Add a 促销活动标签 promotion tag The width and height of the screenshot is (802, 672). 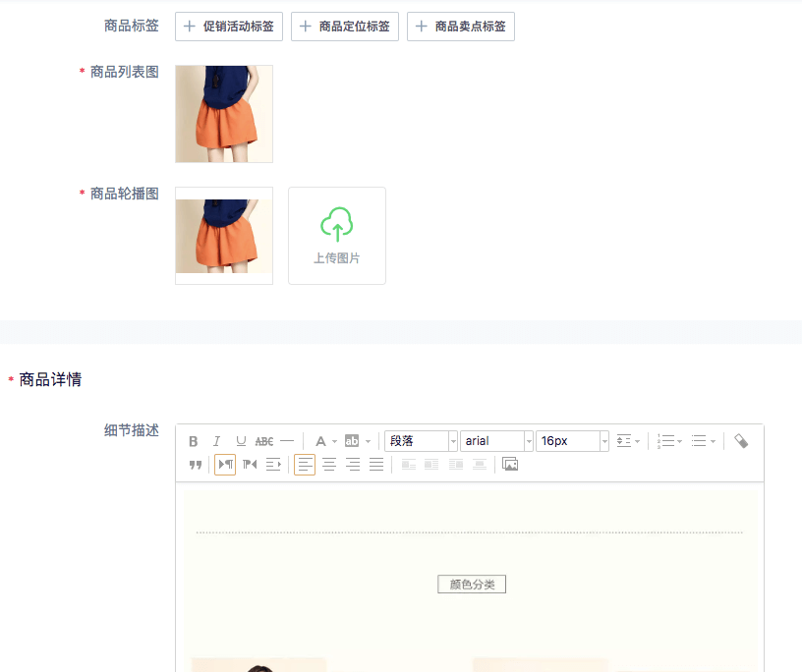coord(229,27)
